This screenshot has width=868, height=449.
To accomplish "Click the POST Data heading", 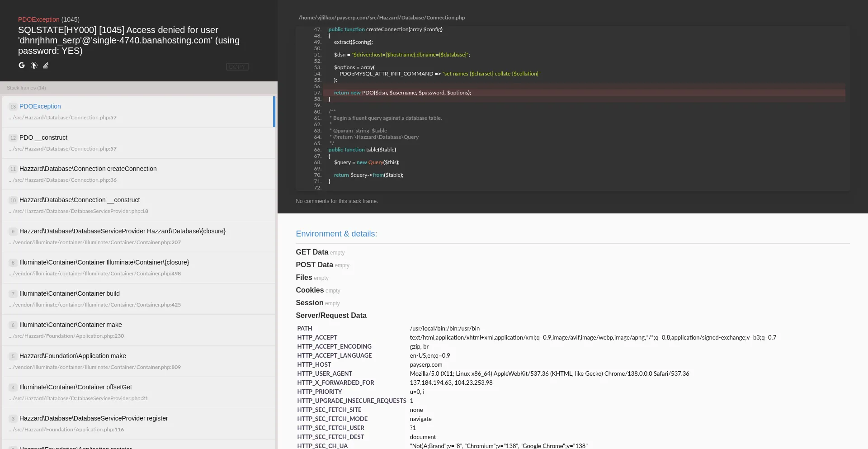I will 314,265.
